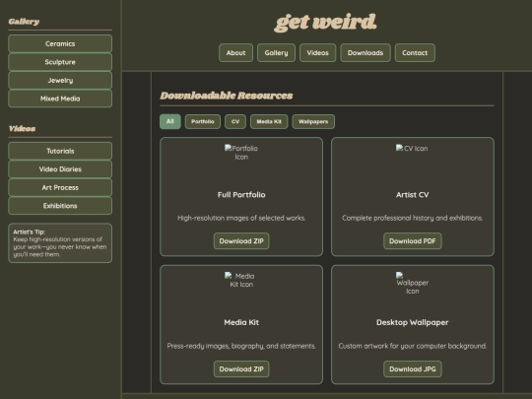Click the Downloadable Resources heading

227,96
